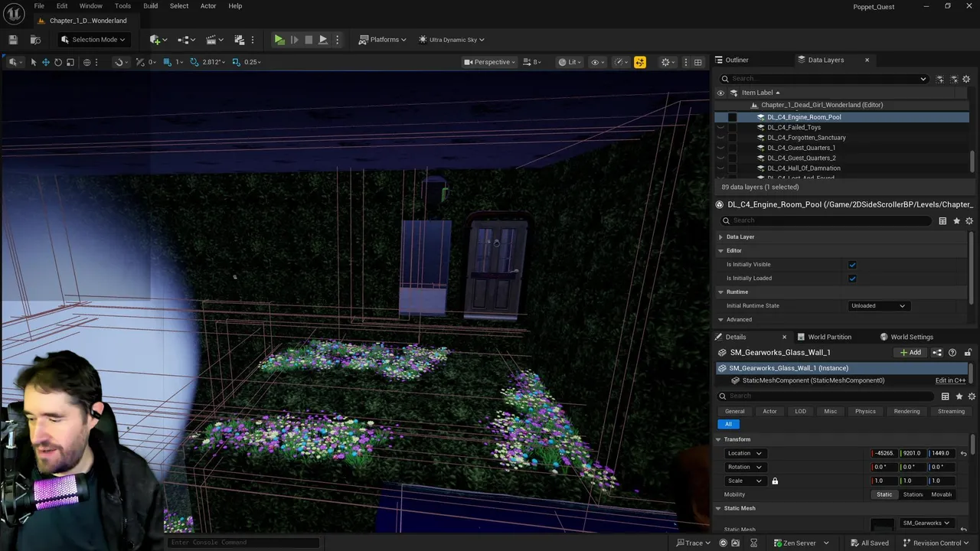The width and height of the screenshot is (980, 551).
Task: Collapse the Transform section
Action: pyautogui.click(x=718, y=439)
